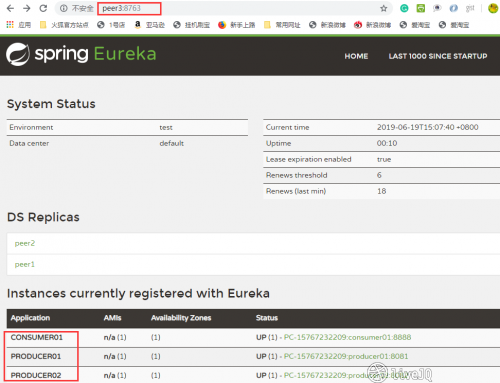This screenshot has width=500, height=383.
Task: Click the PRODUCER02 application name
Action: coord(36,375)
